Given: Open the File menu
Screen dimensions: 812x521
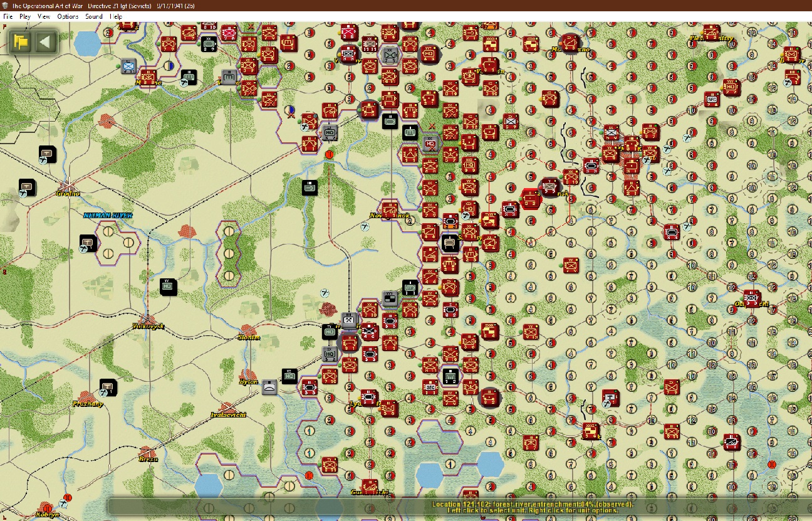Looking at the screenshot, I should coord(8,16).
